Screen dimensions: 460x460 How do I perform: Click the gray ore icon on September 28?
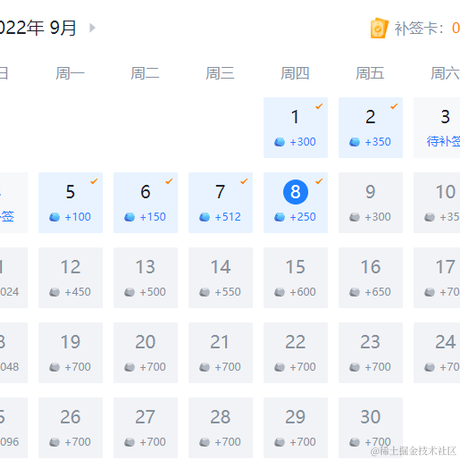coord(204,442)
